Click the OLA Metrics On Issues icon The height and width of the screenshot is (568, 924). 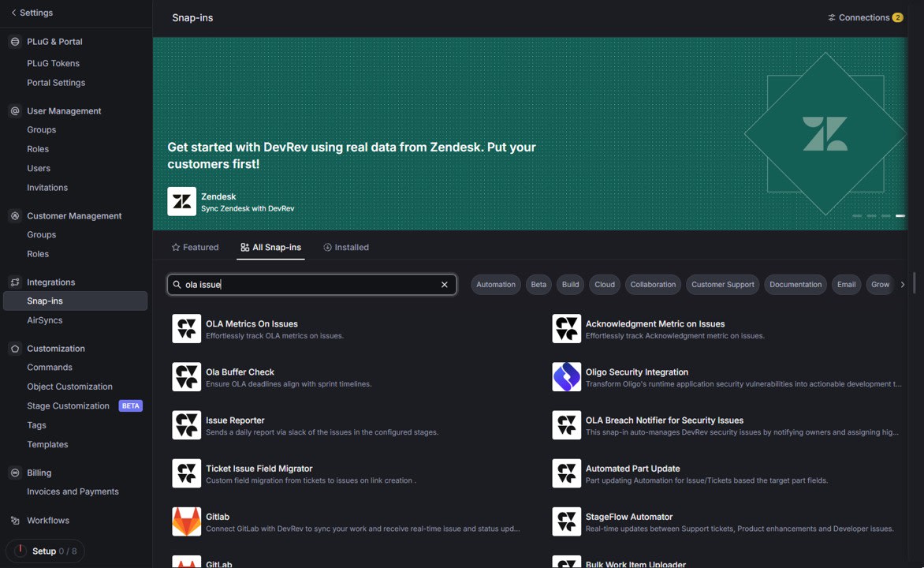coord(187,329)
